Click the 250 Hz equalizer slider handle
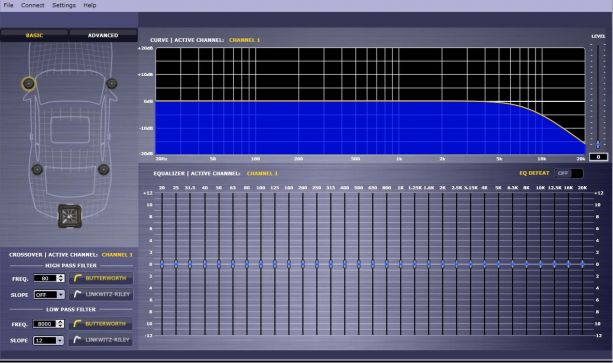The height and width of the screenshot is (363, 613). (317, 265)
